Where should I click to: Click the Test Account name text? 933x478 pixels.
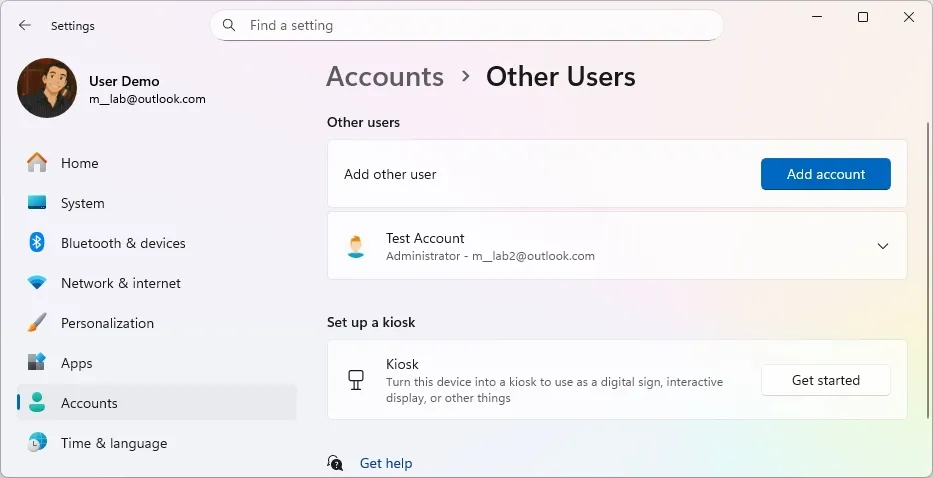pyautogui.click(x=425, y=238)
